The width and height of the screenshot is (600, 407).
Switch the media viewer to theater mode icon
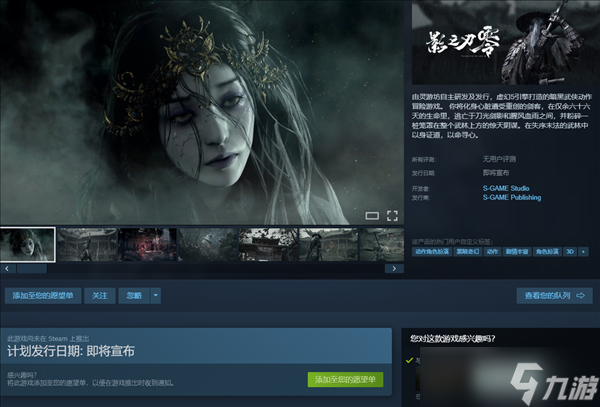(372, 216)
